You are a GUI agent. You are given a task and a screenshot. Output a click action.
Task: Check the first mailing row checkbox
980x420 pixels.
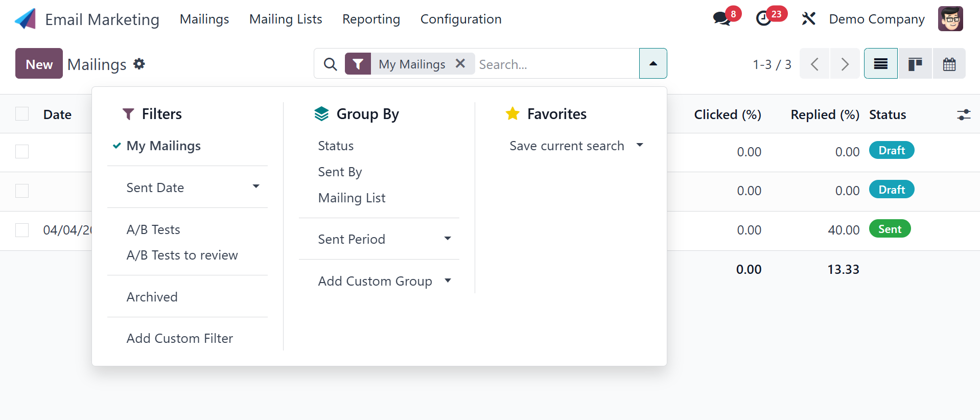[22, 152]
